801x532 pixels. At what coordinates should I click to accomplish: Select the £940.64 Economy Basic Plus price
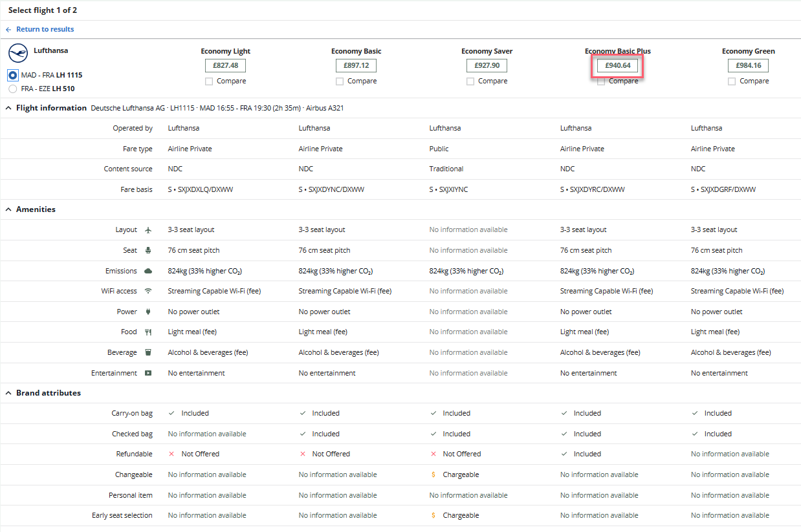coord(617,65)
